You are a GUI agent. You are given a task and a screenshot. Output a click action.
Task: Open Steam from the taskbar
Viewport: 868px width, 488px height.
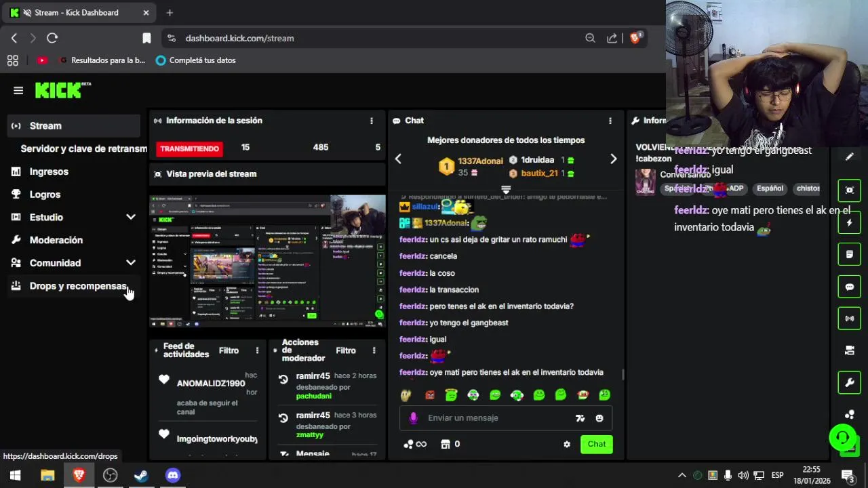[x=141, y=475]
